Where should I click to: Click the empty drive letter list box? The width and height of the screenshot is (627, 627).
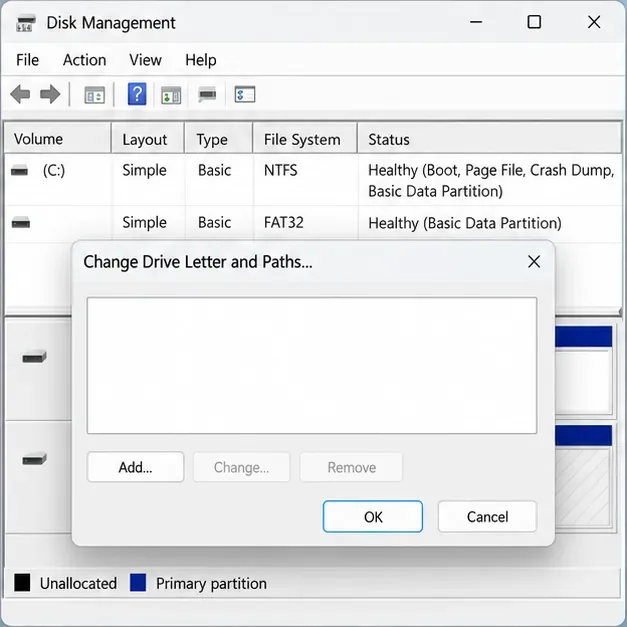click(312, 365)
